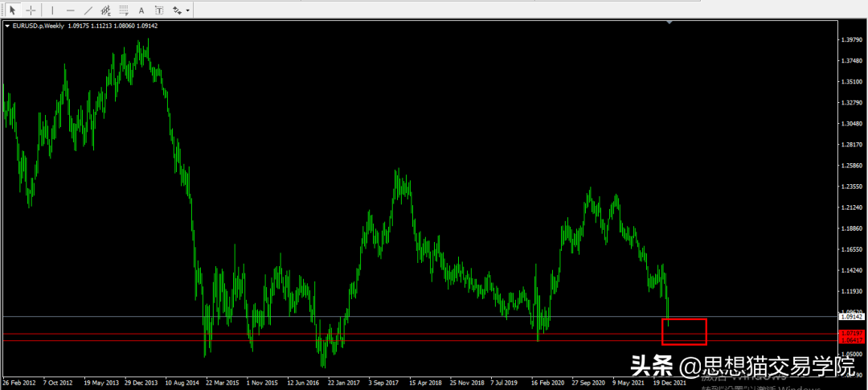
Task: Pick the Trendline drawing tool
Action: coord(88,10)
